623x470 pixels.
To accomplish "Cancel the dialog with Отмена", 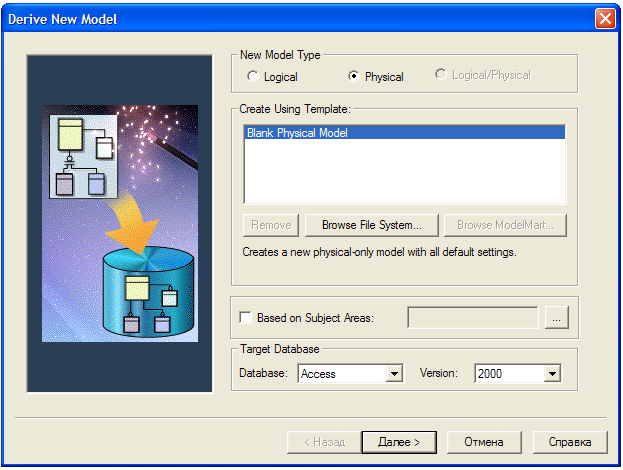I will [484, 442].
